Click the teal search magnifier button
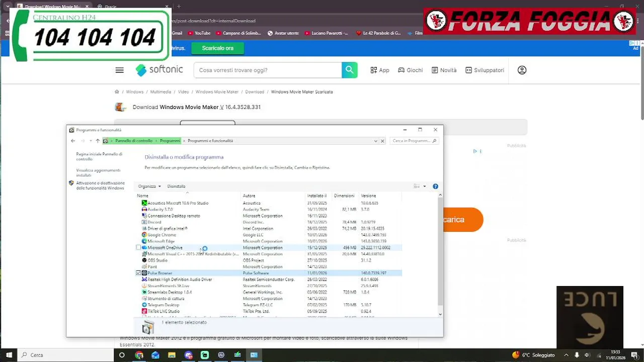Screen dimensions: 644x362 tap(350, 70)
